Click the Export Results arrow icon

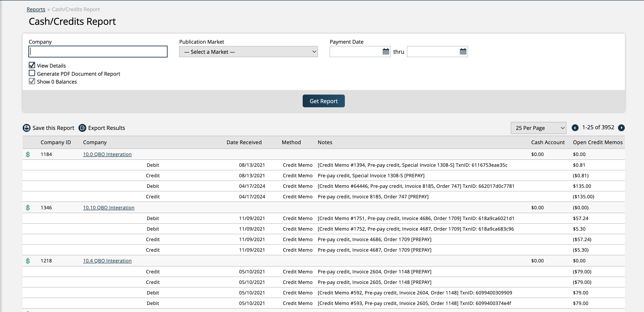82,128
